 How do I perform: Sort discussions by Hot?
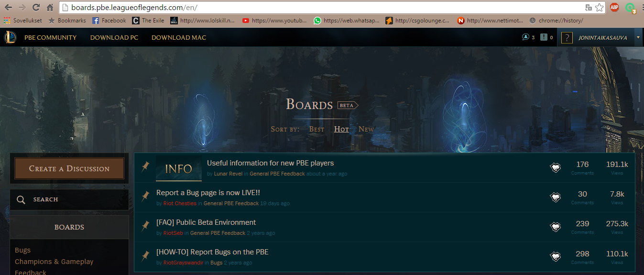click(341, 129)
